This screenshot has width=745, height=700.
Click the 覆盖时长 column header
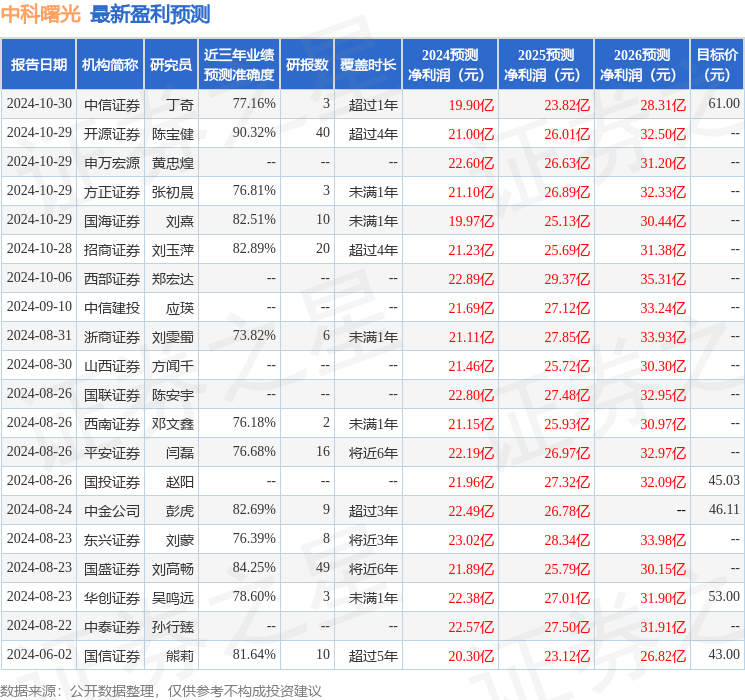tap(368, 65)
